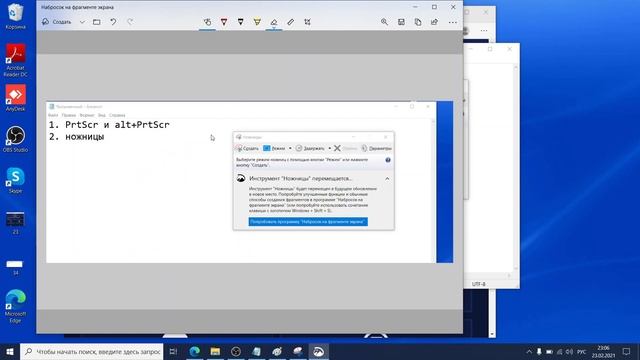Click the down scroll arrow in background window
640x360 pixels.
[x=492, y=334]
